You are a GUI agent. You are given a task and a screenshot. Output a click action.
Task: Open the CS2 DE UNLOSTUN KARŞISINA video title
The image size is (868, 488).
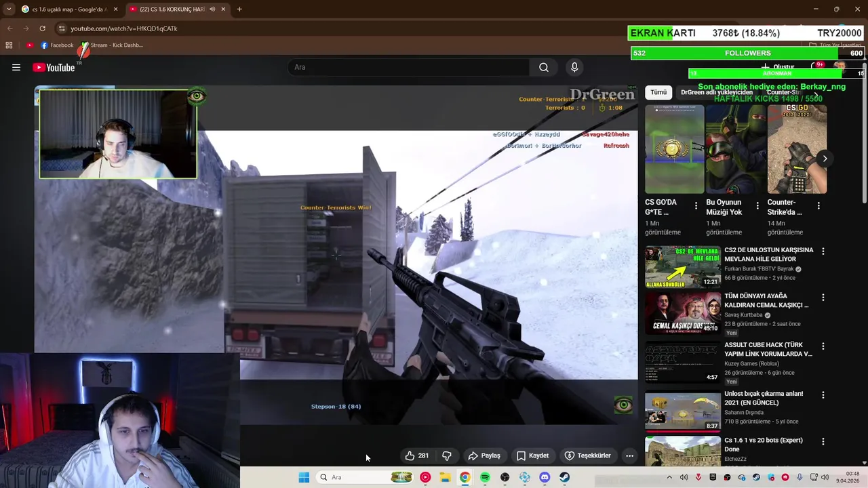pos(768,254)
